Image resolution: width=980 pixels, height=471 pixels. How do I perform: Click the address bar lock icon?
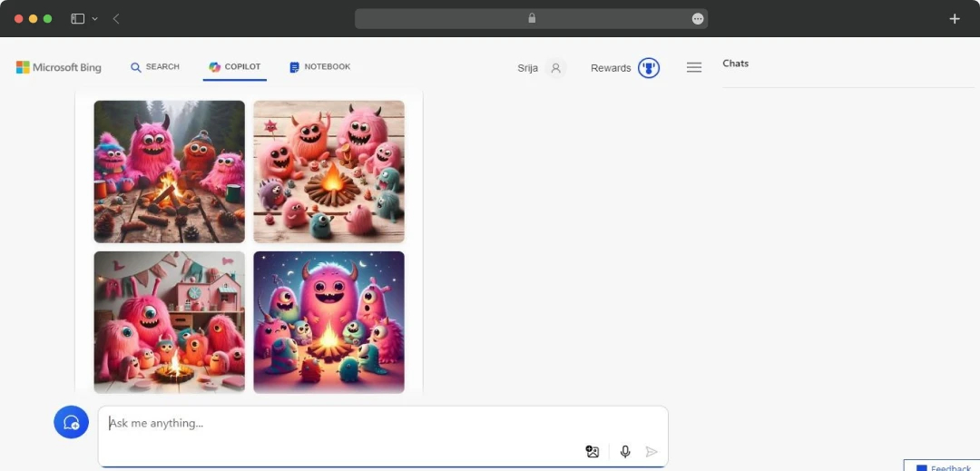532,18
